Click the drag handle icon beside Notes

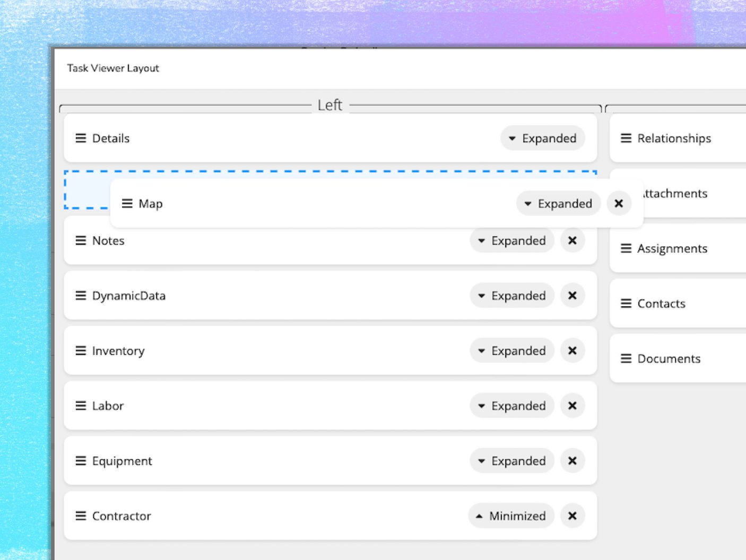81,240
